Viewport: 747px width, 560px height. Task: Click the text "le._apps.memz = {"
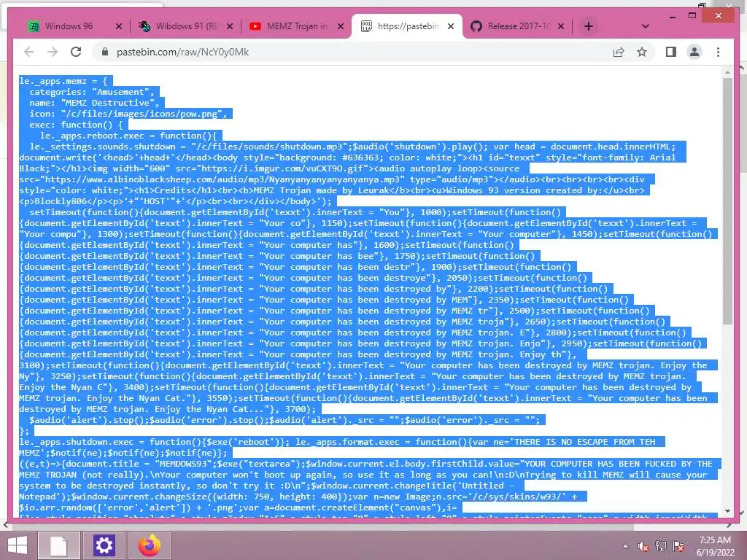click(x=63, y=81)
